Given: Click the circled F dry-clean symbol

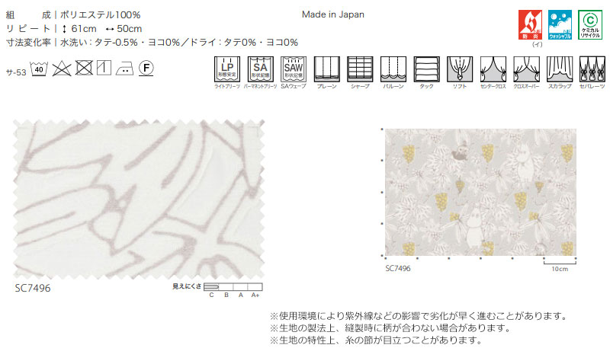Looking at the screenshot, I should 146,69.
